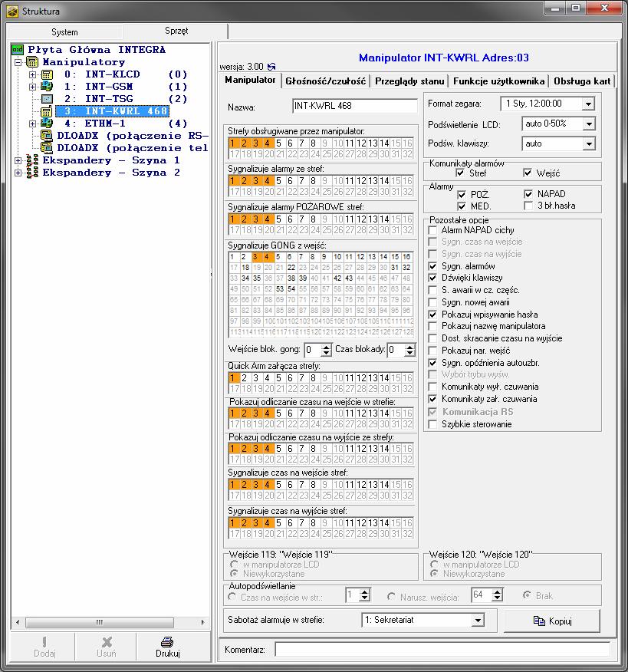Open the Podśw. klawiszy dropdown
This screenshot has width=628, height=672.
pos(589,143)
